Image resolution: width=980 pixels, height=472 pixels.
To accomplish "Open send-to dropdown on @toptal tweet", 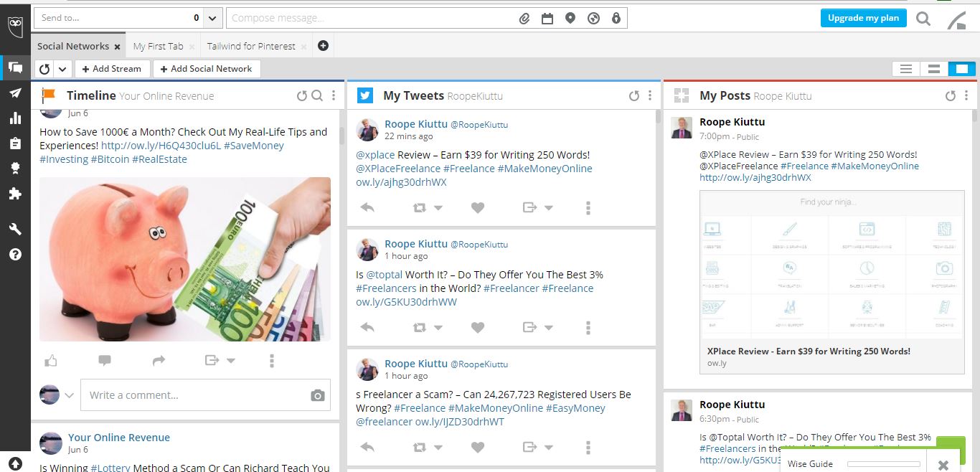I will pos(549,328).
